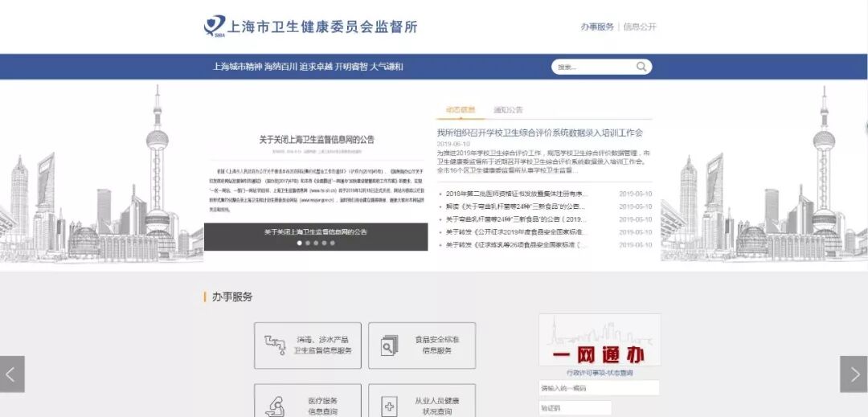Select the first (active) carousel dot
The width and height of the screenshot is (868, 417).
tap(300, 243)
